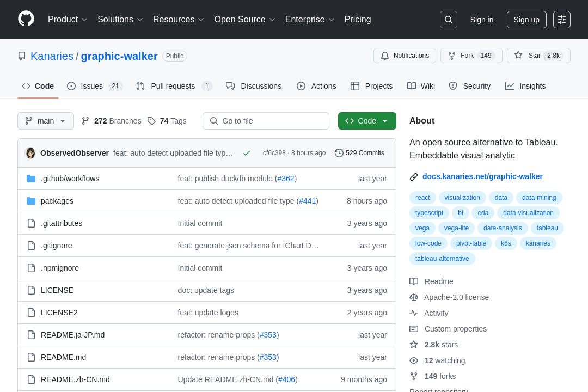Open commit hash cf6c398
588x392 pixels.
[274, 153]
